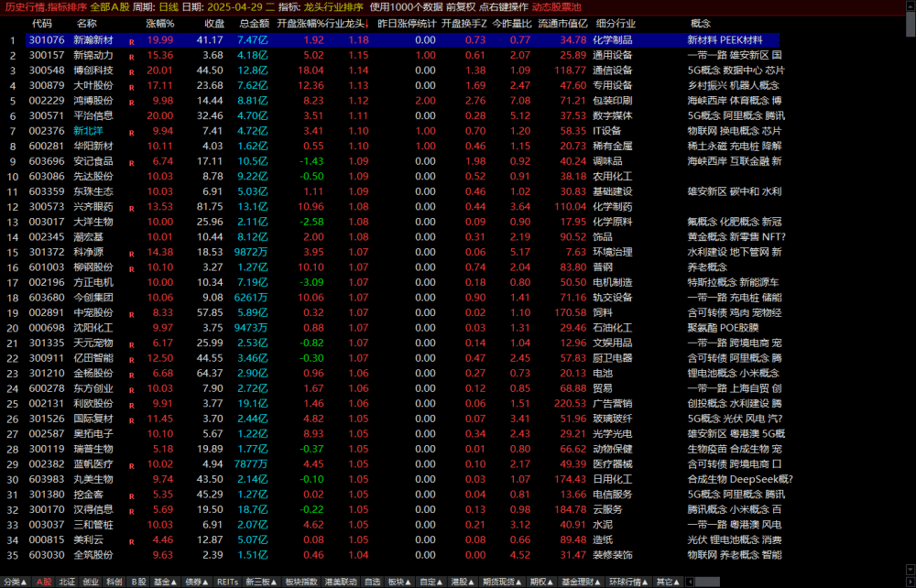Open the 其它 dropdown tab
This screenshot has height=588, width=916.
668,583
